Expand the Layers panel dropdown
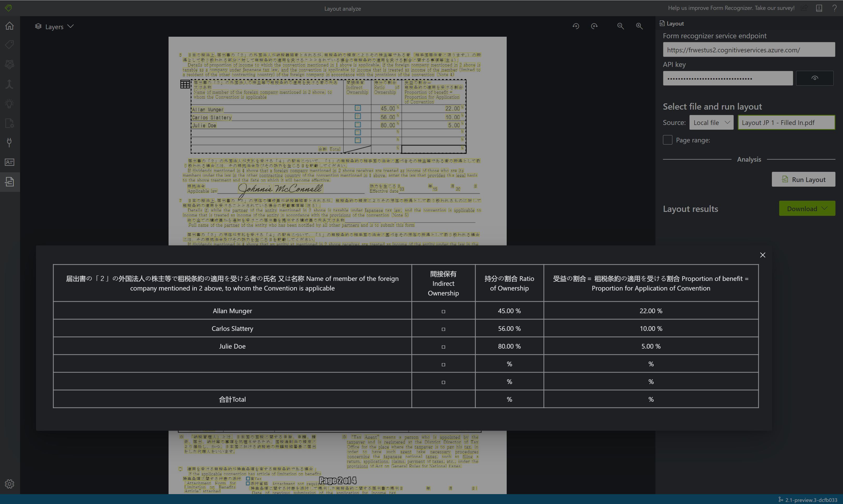The image size is (843, 504). [x=71, y=26]
